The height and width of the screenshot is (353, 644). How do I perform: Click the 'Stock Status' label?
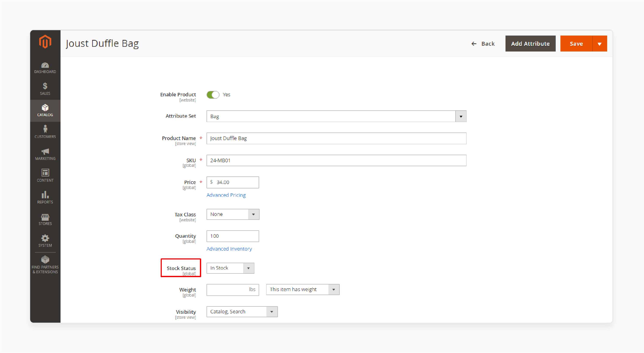[181, 269]
